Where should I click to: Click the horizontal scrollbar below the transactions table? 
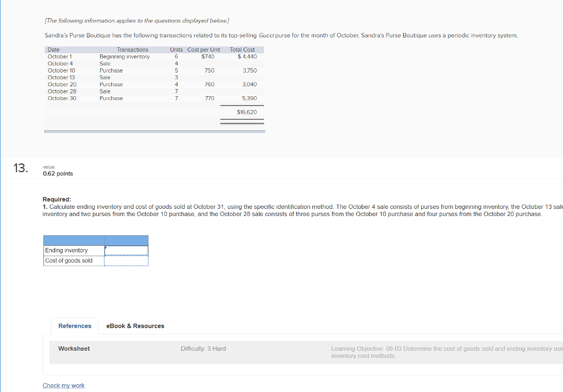point(154,132)
